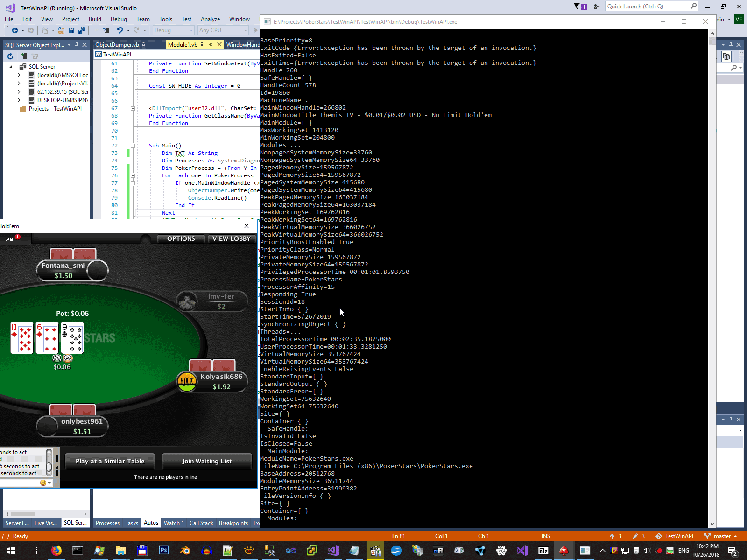
Task: Open the File menu
Action: [x=9, y=19]
